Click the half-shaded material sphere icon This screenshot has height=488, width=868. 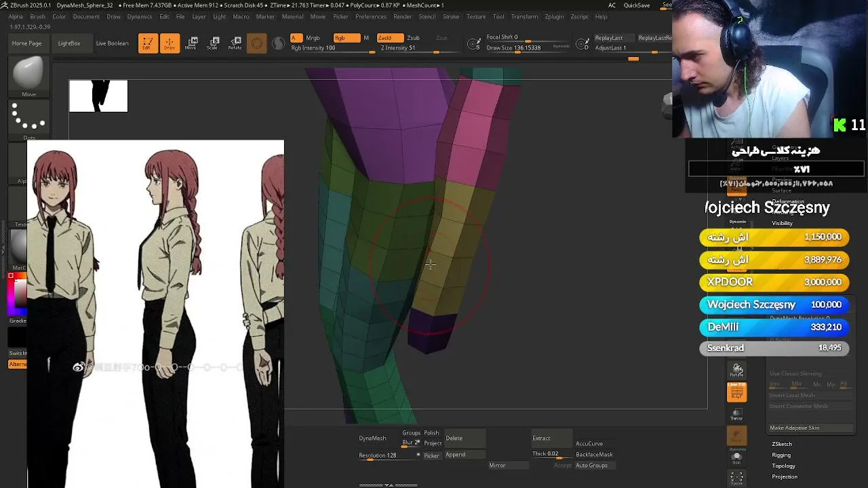pos(278,44)
